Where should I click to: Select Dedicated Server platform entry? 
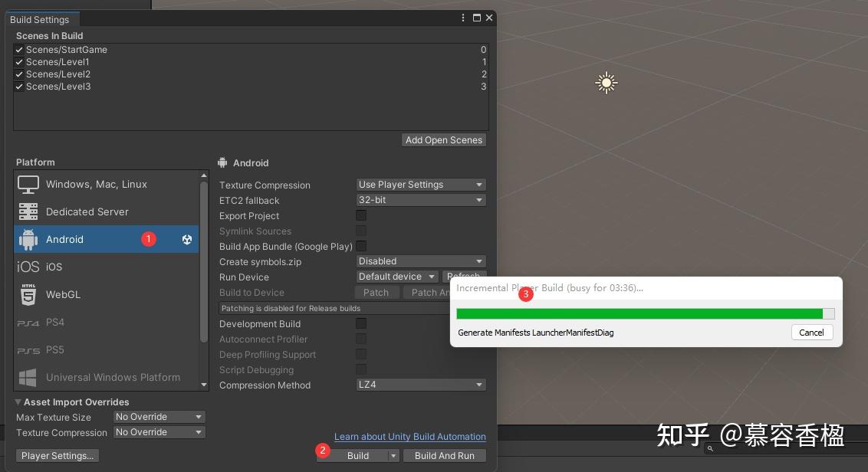point(107,211)
